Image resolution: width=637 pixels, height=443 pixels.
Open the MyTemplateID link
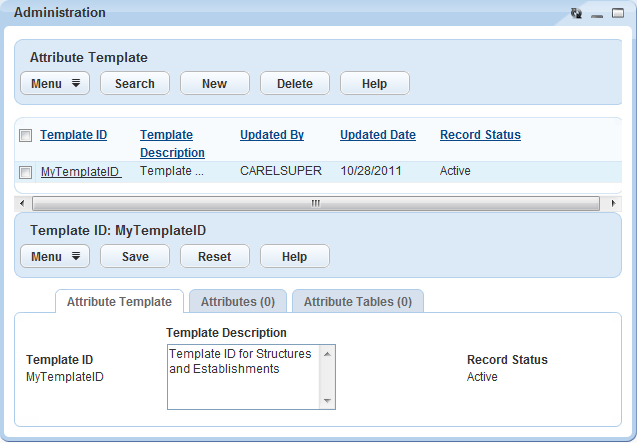[80, 172]
